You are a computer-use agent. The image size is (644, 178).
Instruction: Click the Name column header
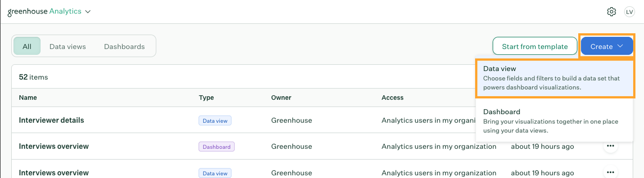(28, 98)
